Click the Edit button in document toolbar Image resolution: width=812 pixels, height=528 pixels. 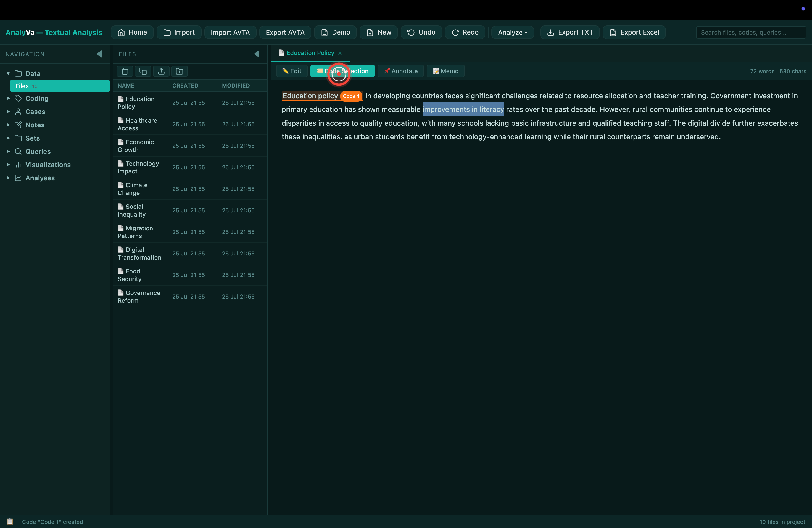[x=292, y=71]
